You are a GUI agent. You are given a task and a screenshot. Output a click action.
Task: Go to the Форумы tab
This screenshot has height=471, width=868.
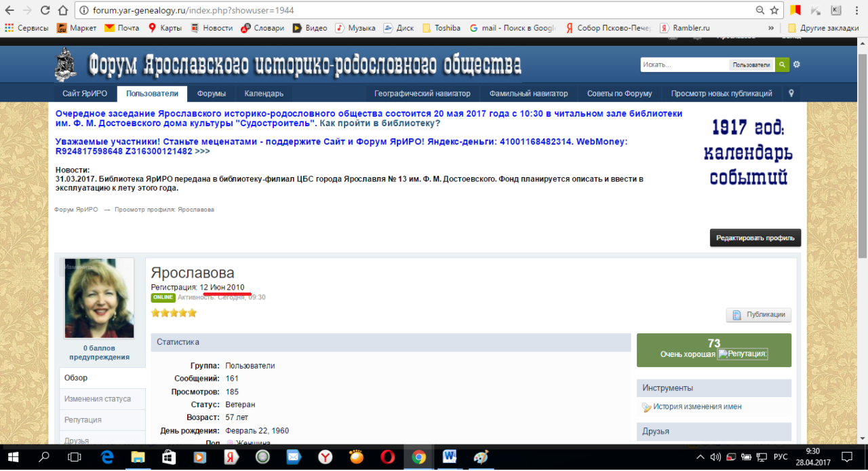click(212, 94)
